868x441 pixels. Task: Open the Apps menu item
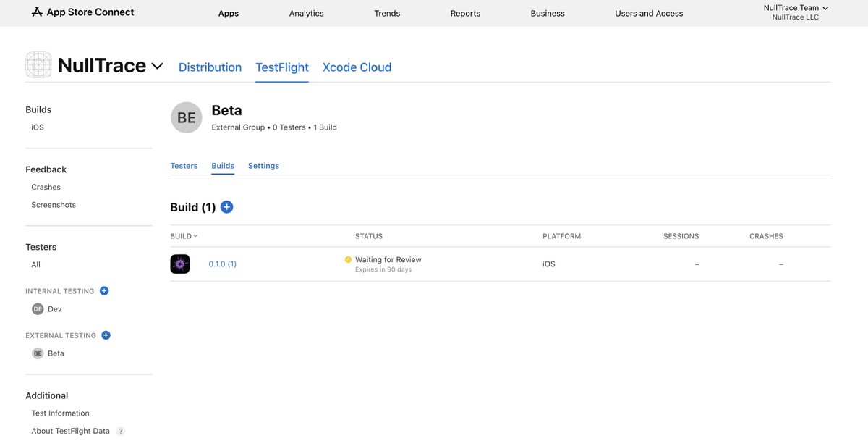tap(229, 14)
